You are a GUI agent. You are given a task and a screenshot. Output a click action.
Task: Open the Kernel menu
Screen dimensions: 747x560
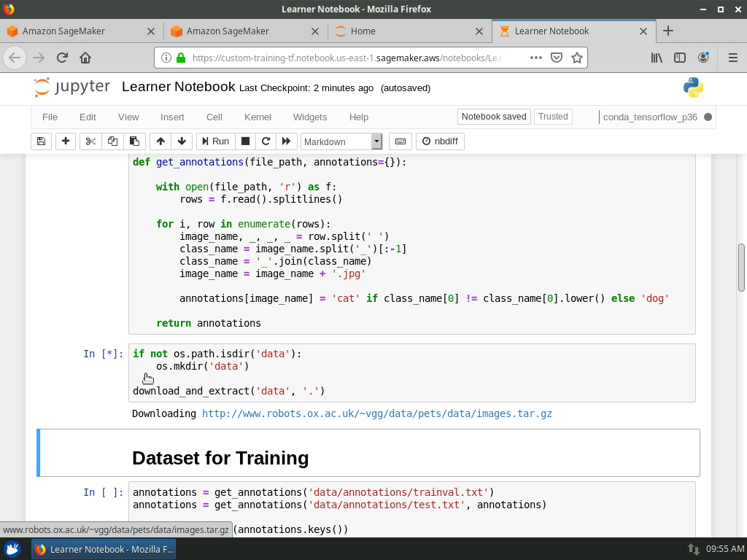[x=258, y=117]
